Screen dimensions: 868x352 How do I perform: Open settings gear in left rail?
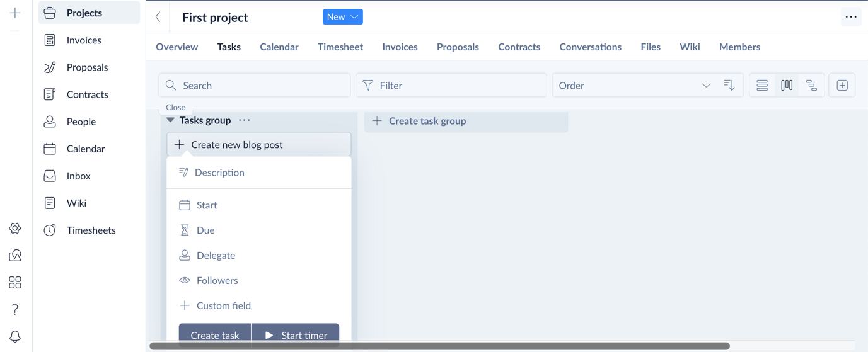(15, 228)
